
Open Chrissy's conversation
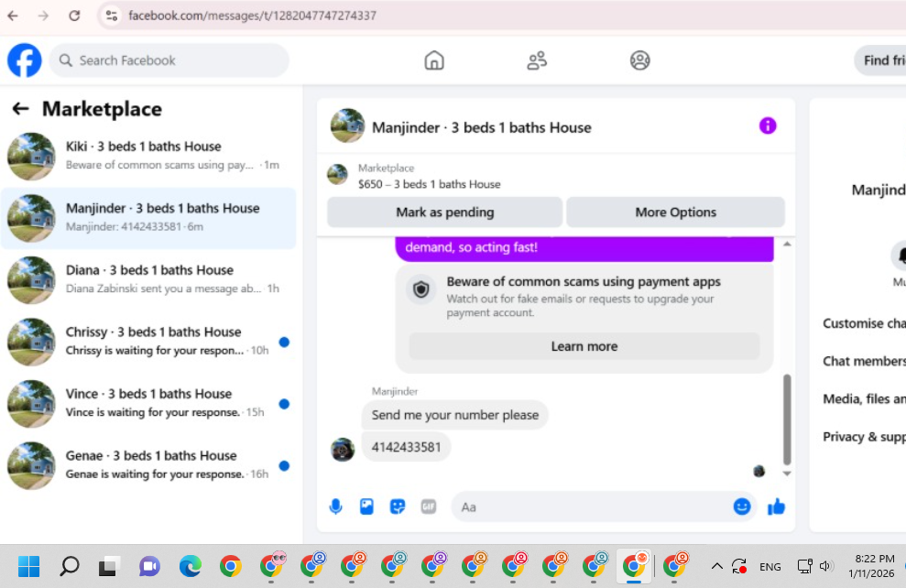point(148,342)
